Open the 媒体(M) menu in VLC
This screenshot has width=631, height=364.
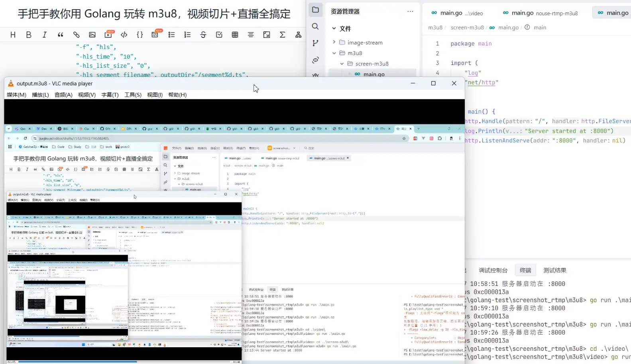pos(16,95)
